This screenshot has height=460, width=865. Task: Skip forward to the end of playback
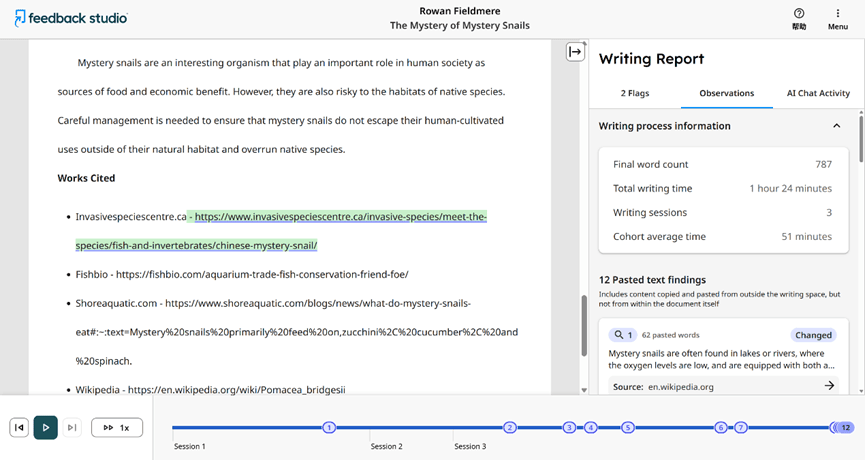pos(72,427)
